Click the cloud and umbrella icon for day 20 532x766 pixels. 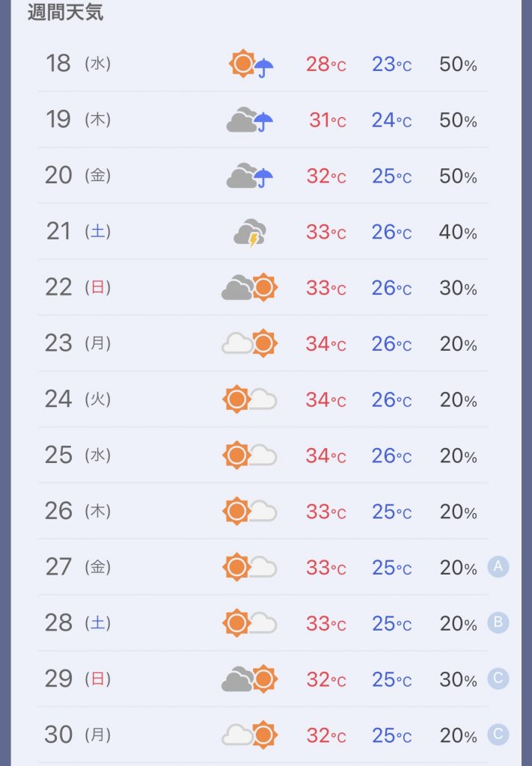(250, 176)
